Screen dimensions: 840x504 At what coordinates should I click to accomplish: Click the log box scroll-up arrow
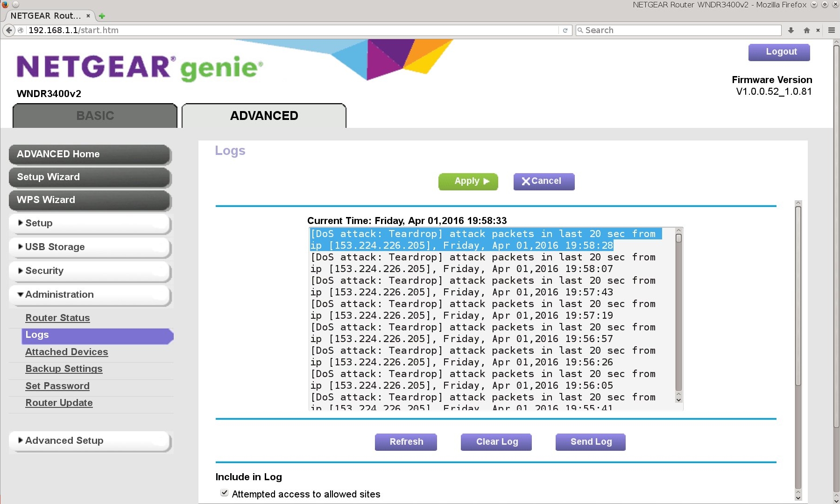pos(678,231)
